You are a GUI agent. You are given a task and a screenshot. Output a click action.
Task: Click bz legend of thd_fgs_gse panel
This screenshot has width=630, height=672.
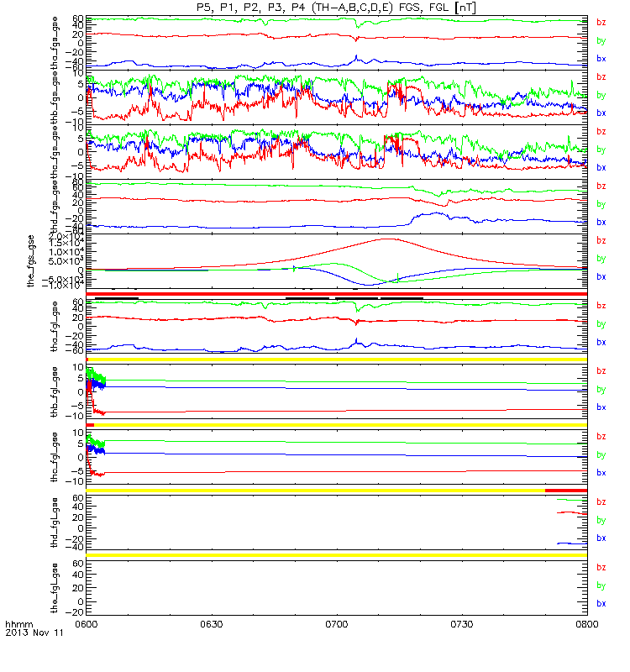(x=601, y=186)
